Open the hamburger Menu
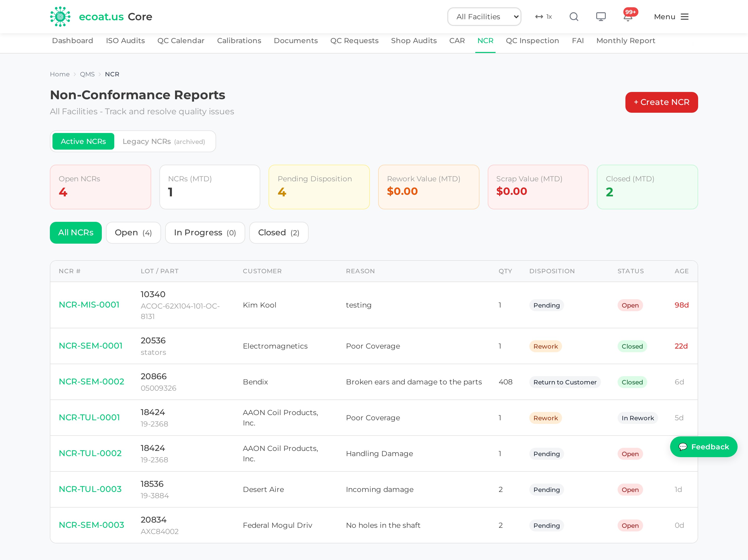748x560 pixels. pyautogui.click(x=671, y=17)
